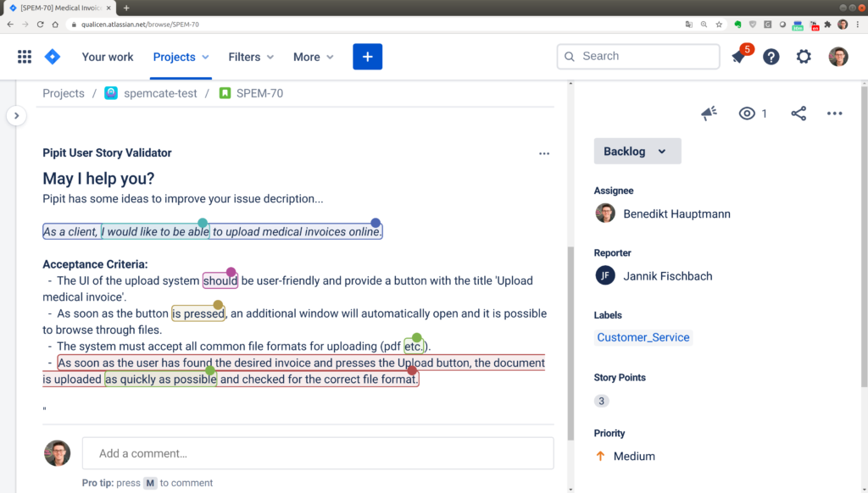The width and height of the screenshot is (868, 493).
Task: Click the Jira logo icon
Action: (52, 56)
